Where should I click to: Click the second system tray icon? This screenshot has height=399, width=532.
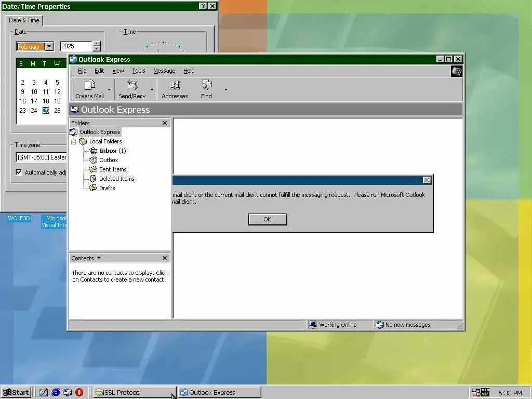click(485, 393)
